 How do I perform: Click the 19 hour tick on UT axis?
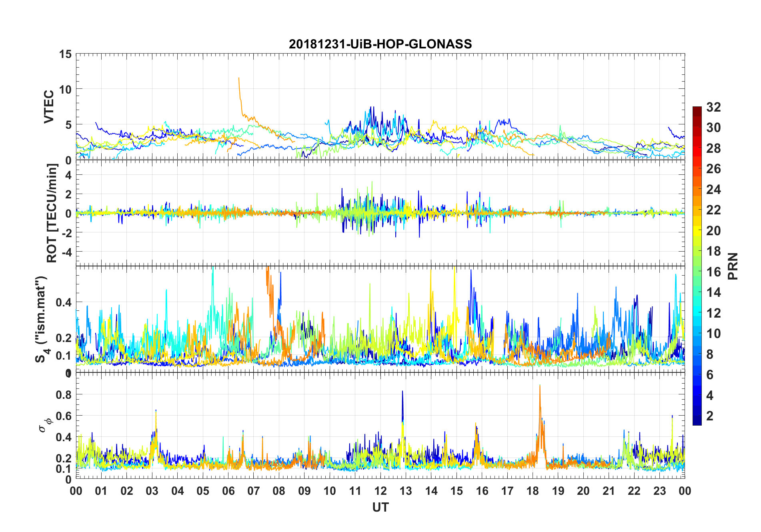(x=558, y=491)
